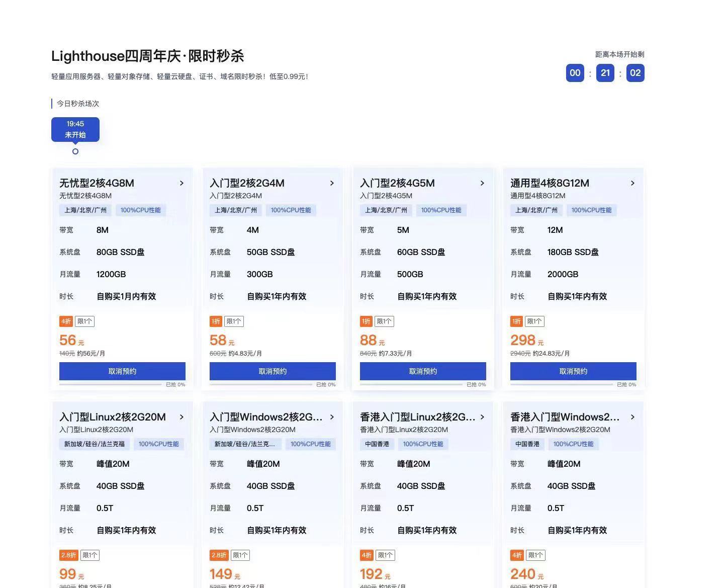Expand arrow beside 入门型Linux2核2G20M title
This screenshot has height=588, width=727.
coord(181,417)
